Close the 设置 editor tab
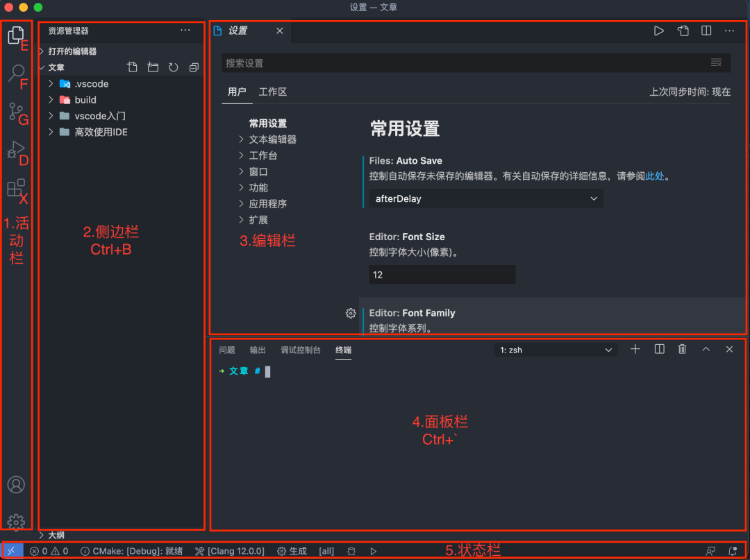Screen dimensions: 750x560 [280, 31]
